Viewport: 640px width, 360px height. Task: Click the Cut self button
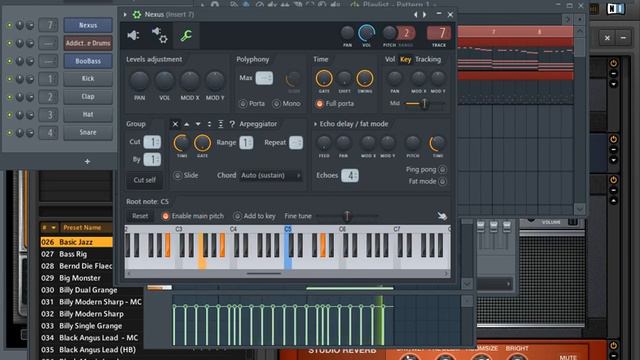pyautogui.click(x=144, y=180)
